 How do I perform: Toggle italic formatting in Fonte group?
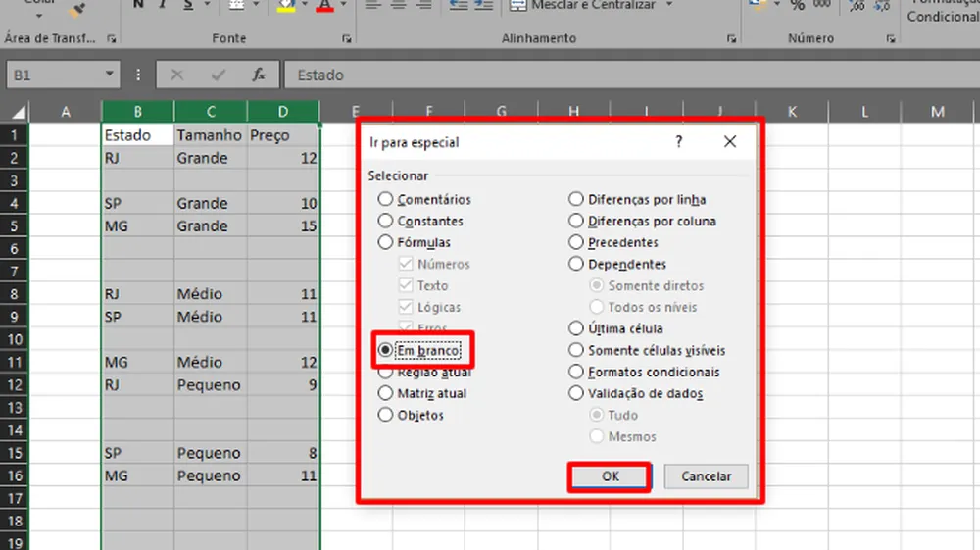coord(162,5)
